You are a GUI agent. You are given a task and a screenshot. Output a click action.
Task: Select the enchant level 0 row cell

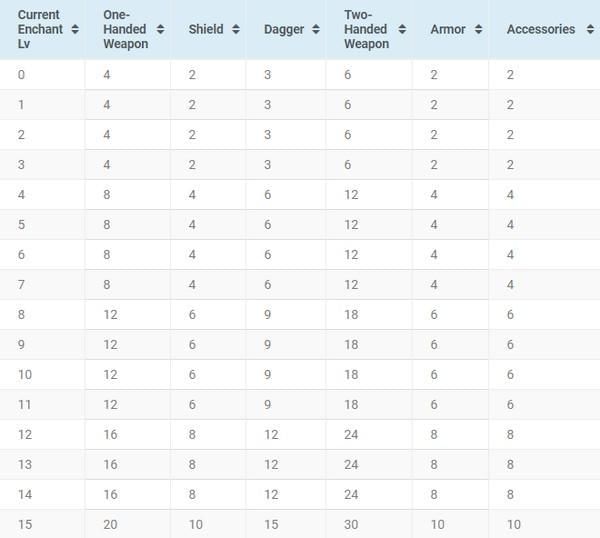click(x=22, y=75)
